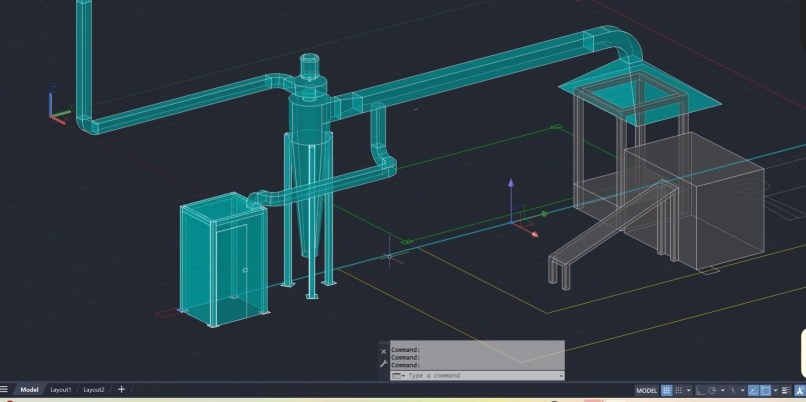This screenshot has width=806, height=402.
Task: Click the annotation scale icon
Action: [800, 390]
